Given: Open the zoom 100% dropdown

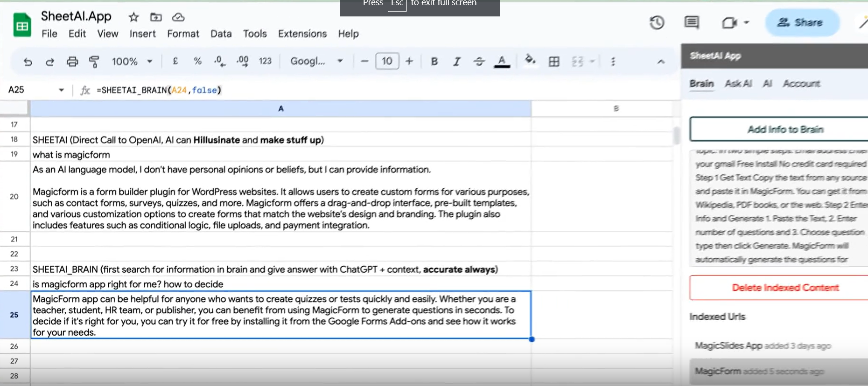Looking at the screenshot, I should [x=132, y=61].
